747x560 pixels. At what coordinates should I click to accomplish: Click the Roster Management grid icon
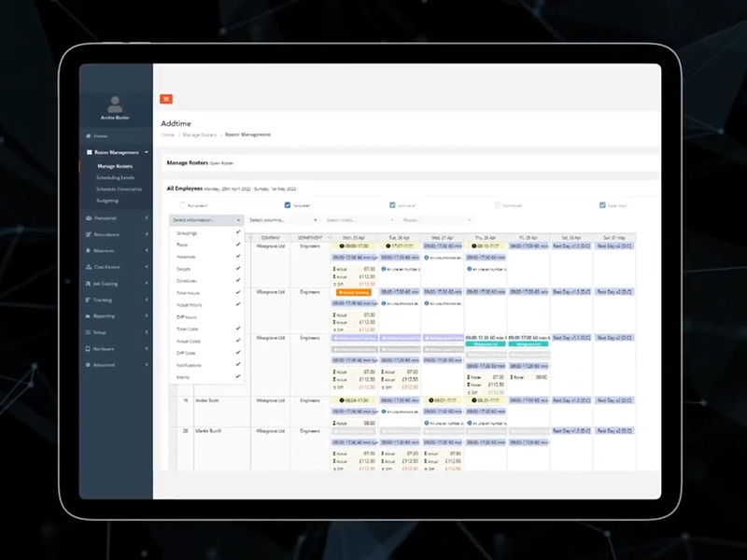(x=89, y=152)
